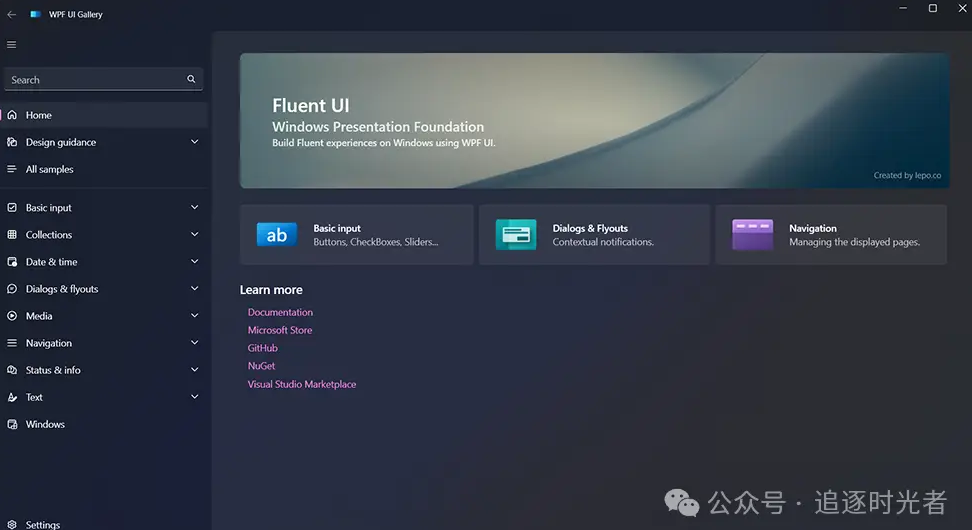Minimize the WPF UI Gallery window
The width and height of the screenshot is (972, 530).
pos(903,8)
